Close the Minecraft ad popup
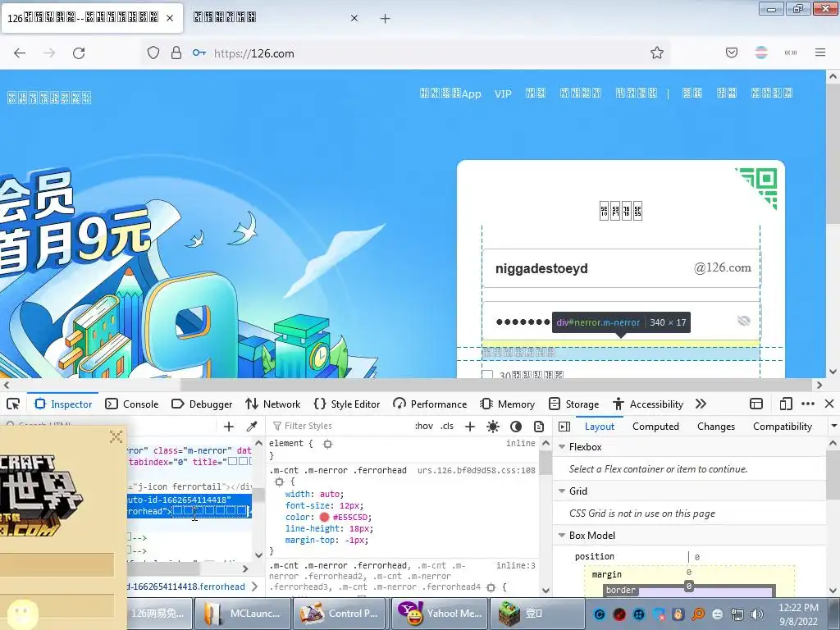 click(116, 436)
